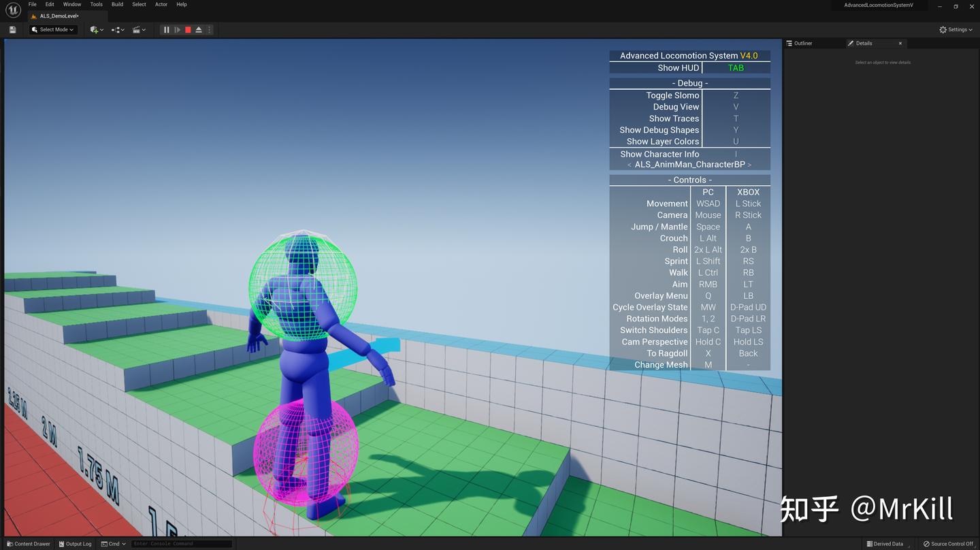The image size is (980, 550).
Task: Save the current level with the disk icon
Action: point(12,30)
